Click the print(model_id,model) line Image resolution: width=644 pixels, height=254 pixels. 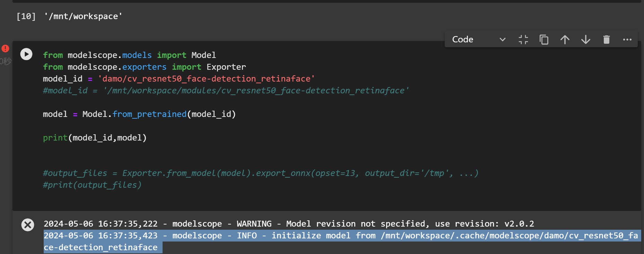[x=95, y=138]
